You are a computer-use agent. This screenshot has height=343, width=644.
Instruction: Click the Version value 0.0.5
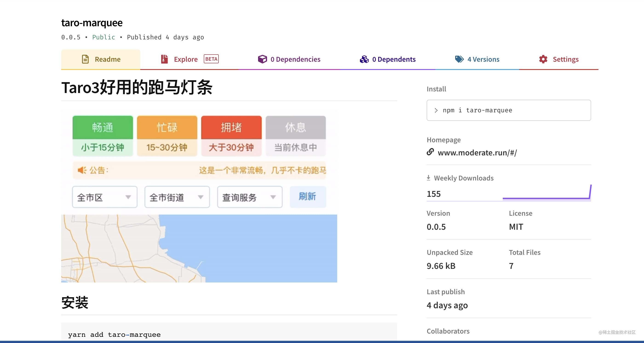pos(436,227)
